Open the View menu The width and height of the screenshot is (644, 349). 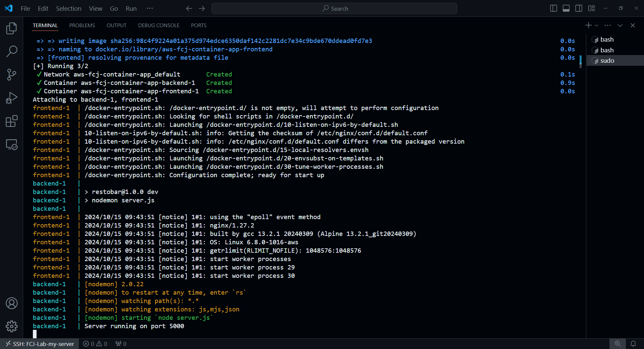point(96,8)
